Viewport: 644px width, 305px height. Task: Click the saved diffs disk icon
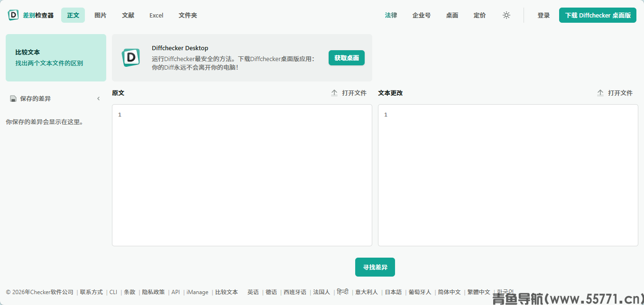coord(13,99)
